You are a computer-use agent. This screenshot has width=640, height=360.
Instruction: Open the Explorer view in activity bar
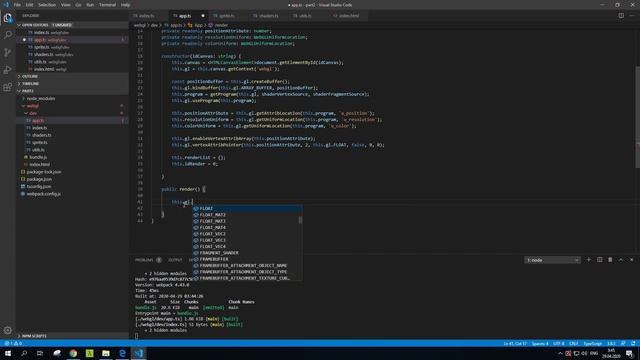pyautogui.click(x=8, y=18)
